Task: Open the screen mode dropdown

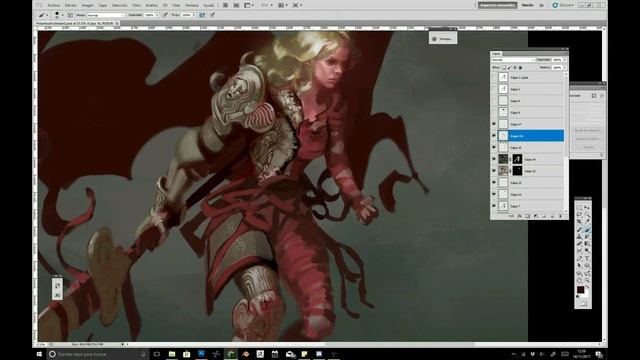Action: [x=297, y=5]
